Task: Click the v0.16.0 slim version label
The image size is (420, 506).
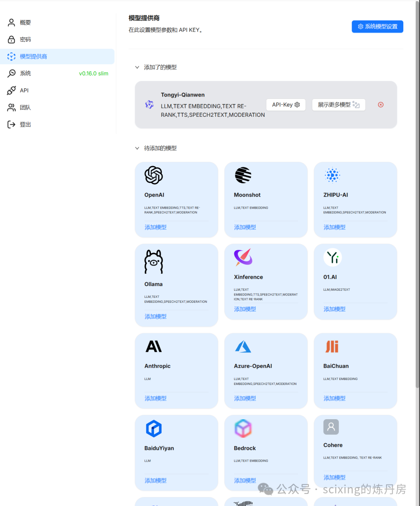Action: 94,74
